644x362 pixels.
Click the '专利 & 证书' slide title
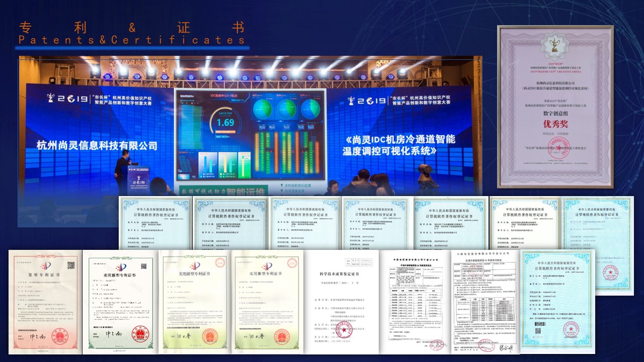click(131, 27)
